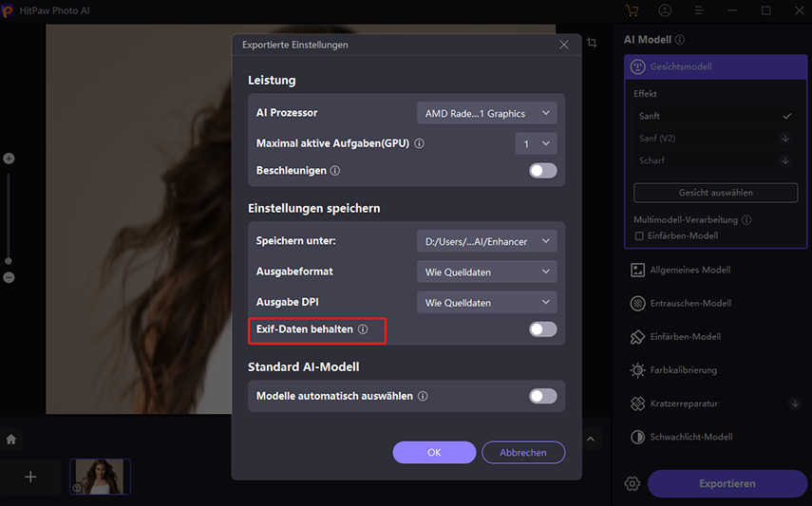The image size is (812, 506).
Task: Click the zoom-in plus icon
Action: (x=9, y=159)
